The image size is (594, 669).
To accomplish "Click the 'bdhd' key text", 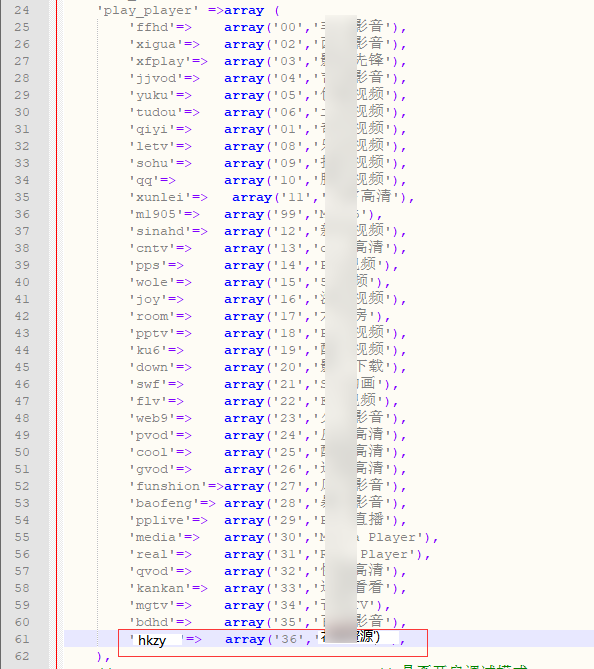I will pyautogui.click(x=152, y=622).
